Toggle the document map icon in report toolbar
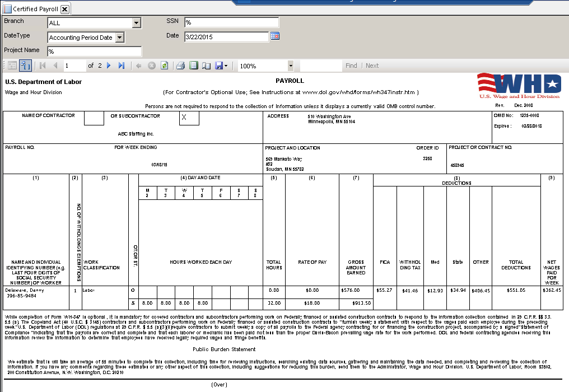 (12, 66)
